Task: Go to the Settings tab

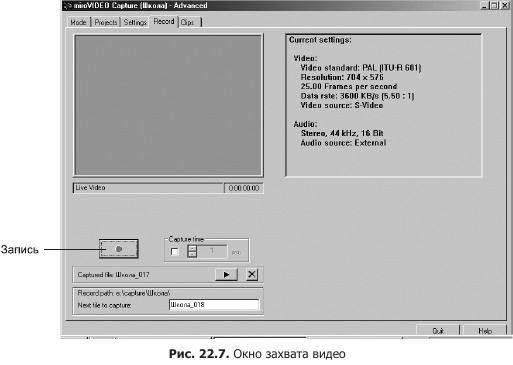Action: tap(135, 22)
